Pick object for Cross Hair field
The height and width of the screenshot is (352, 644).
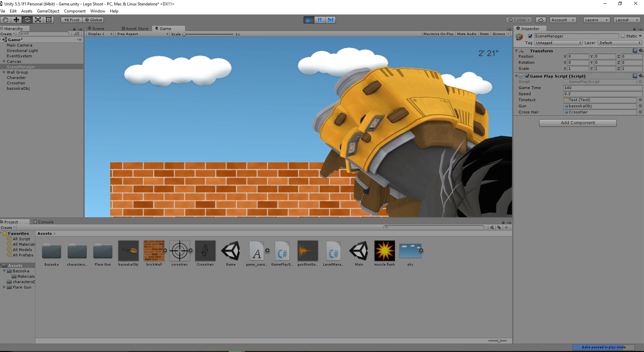640,112
